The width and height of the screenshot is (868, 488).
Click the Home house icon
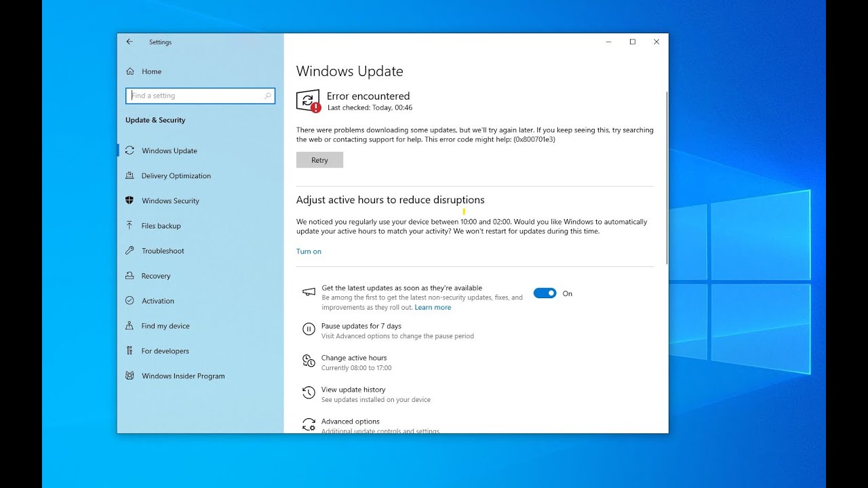[130, 71]
